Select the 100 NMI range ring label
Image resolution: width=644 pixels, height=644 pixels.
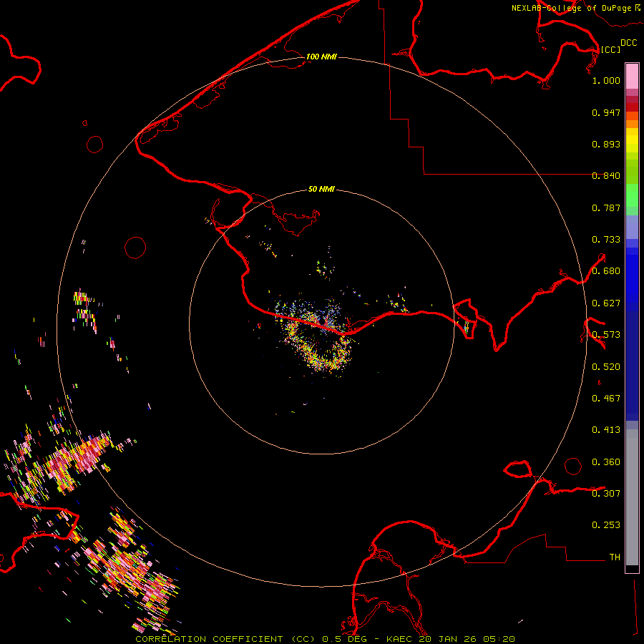(321, 57)
